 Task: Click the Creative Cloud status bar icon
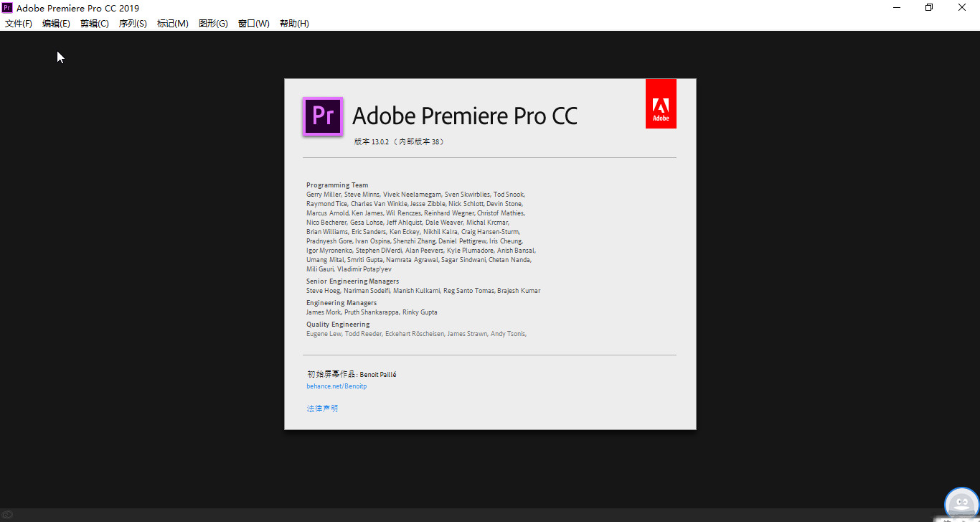pyautogui.click(x=7, y=514)
